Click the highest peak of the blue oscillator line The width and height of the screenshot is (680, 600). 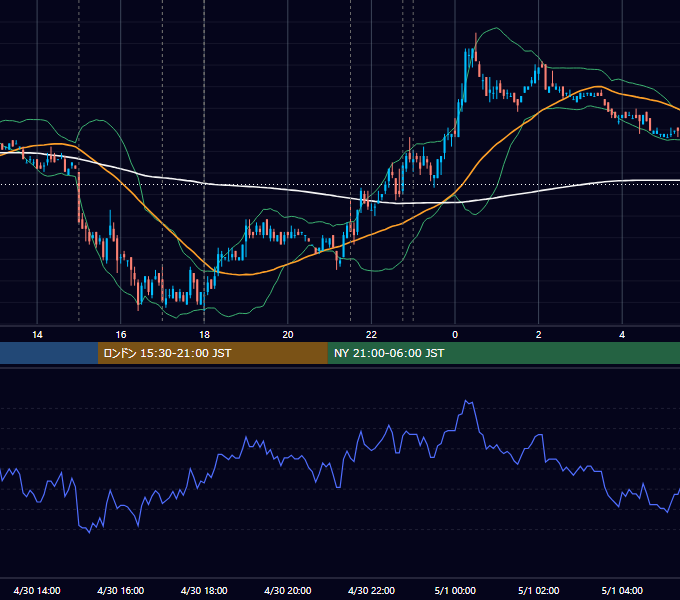pos(467,401)
